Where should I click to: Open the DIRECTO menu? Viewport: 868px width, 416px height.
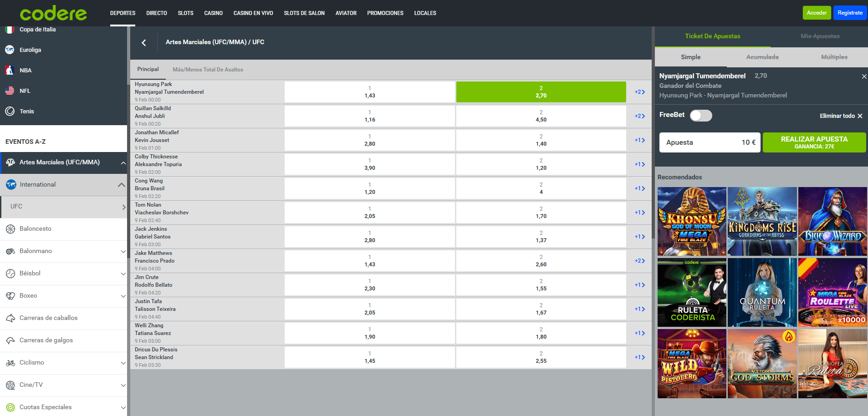[157, 13]
